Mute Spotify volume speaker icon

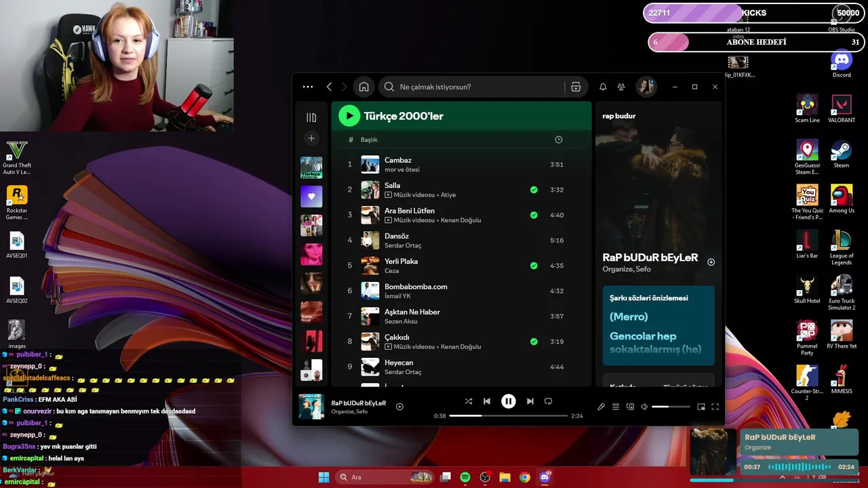click(x=644, y=407)
